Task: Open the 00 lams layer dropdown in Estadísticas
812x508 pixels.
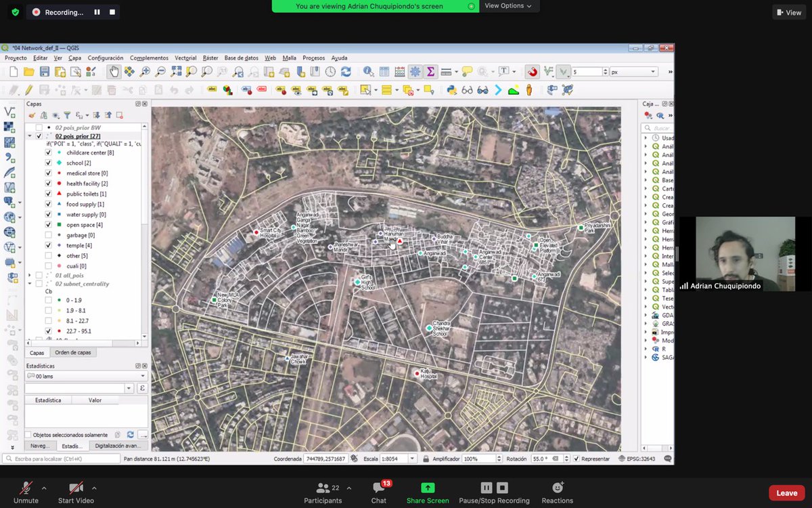Action: [86, 376]
